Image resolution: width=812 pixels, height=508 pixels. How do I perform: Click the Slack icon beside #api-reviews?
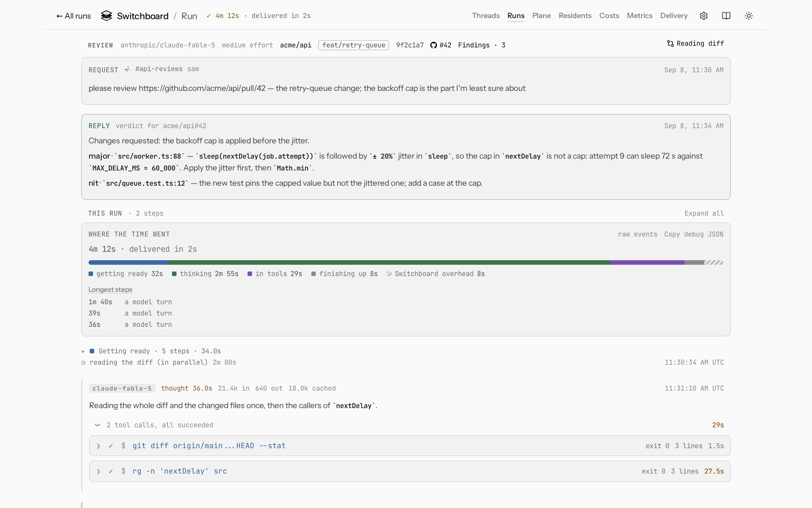click(x=127, y=69)
